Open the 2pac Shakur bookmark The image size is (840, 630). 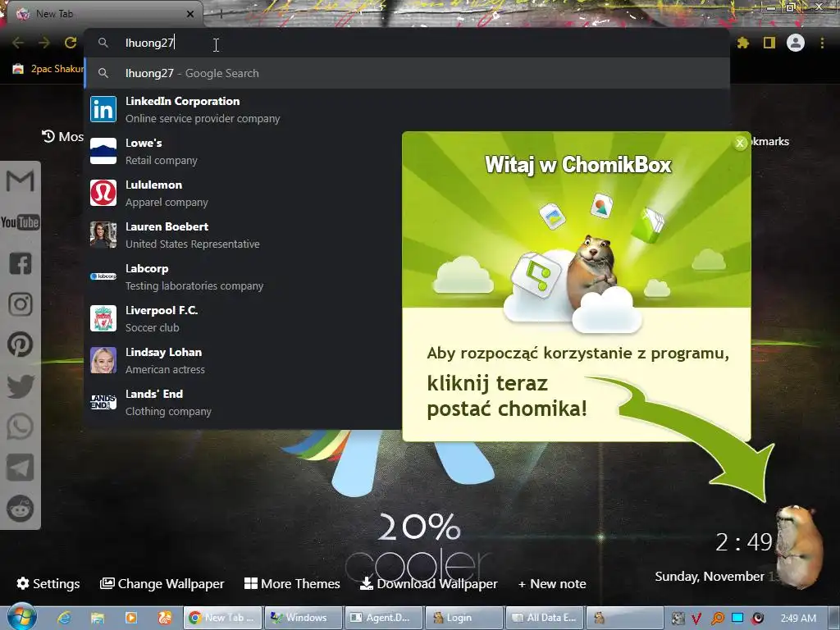(48, 69)
